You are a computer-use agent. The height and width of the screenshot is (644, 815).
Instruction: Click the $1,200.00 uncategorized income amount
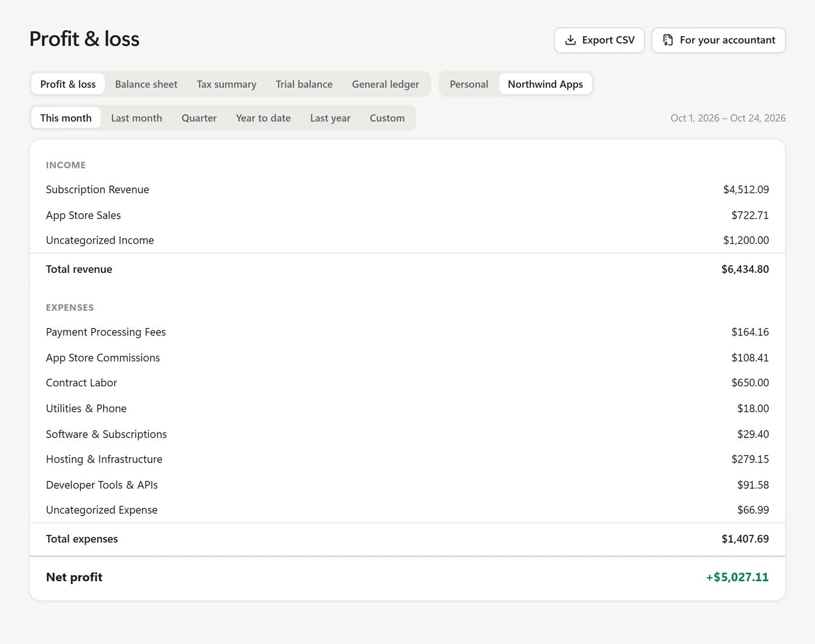(x=746, y=240)
